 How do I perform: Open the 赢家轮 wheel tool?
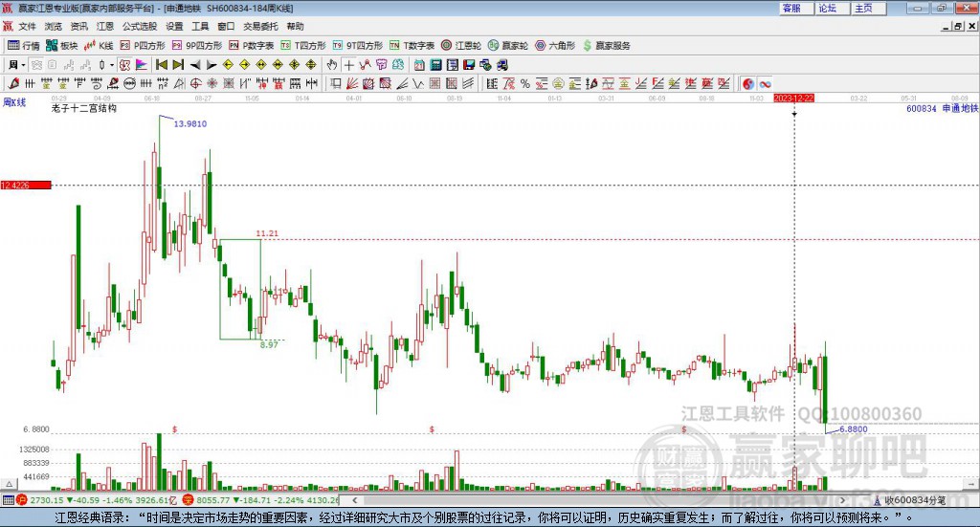(508, 46)
